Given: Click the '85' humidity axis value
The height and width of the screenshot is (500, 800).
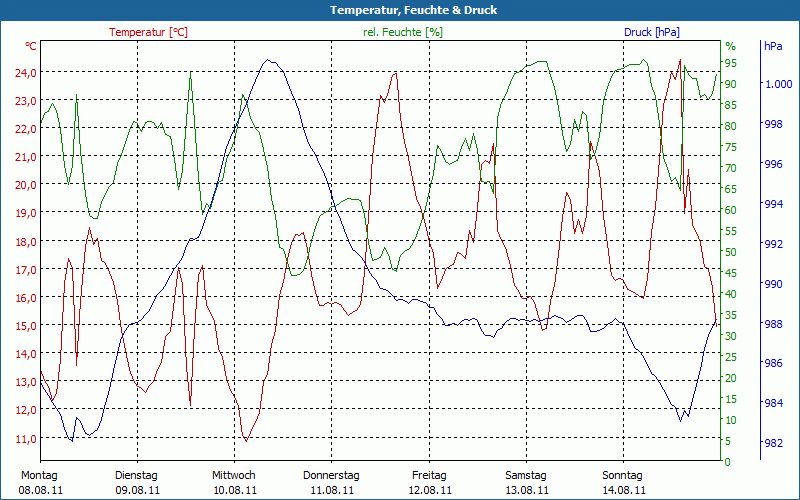Looking at the screenshot, I should click(731, 105).
